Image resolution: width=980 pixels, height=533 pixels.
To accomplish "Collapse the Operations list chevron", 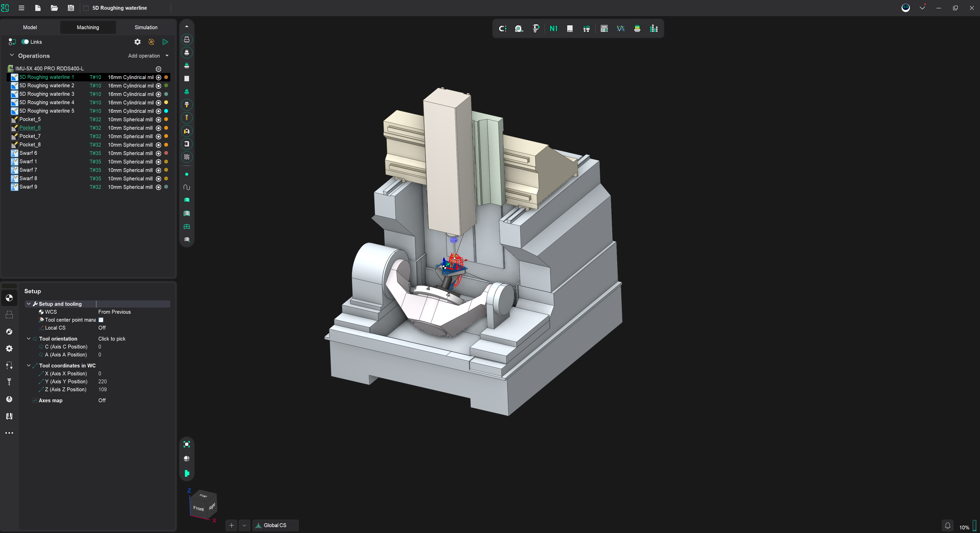I will (x=12, y=55).
